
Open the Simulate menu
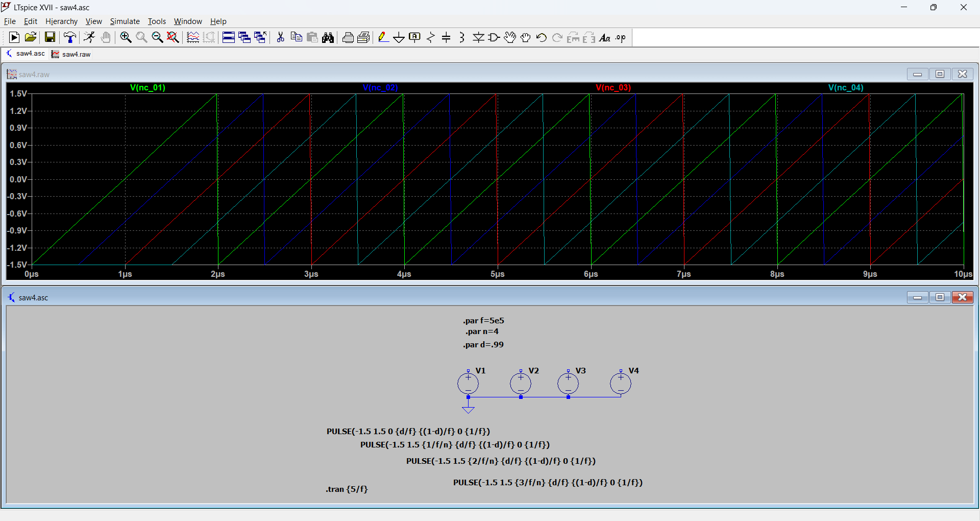[125, 21]
